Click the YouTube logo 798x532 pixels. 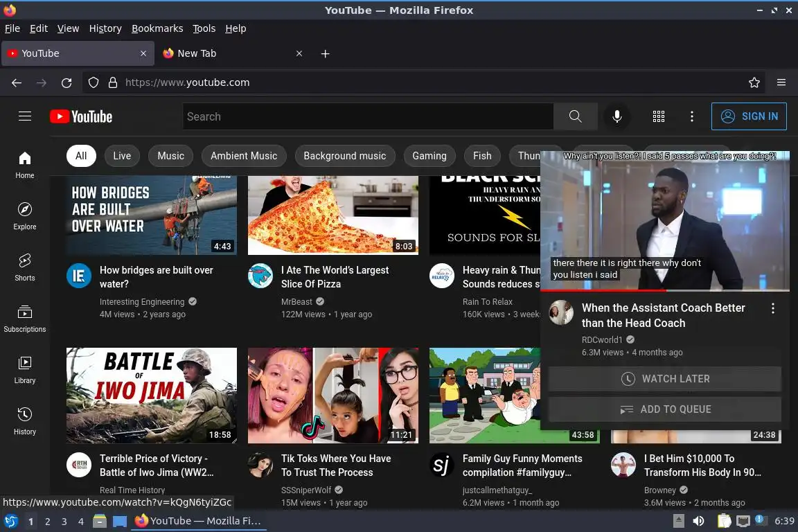(x=81, y=116)
